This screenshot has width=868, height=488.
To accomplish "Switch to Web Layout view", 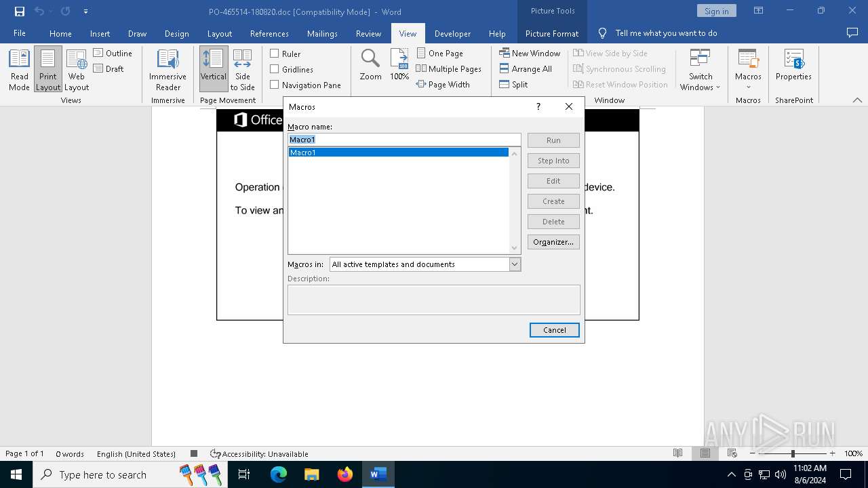I will pos(77,70).
